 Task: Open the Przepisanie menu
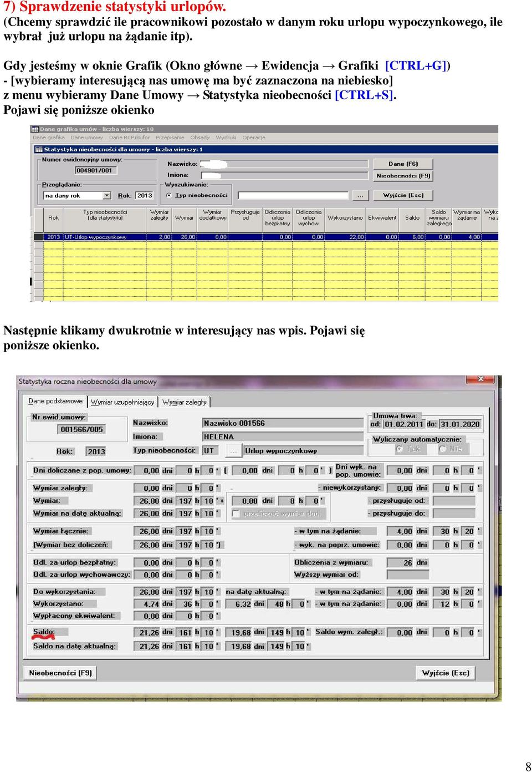tap(170, 138)
